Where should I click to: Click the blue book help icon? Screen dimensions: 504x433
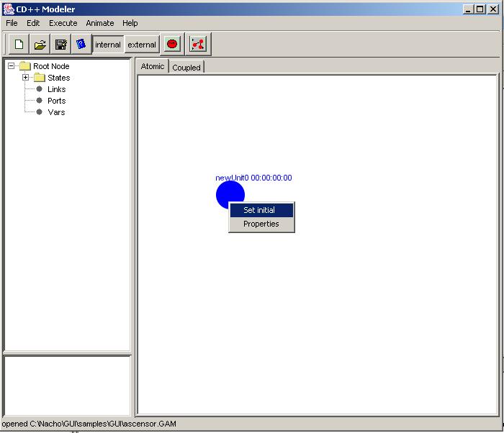coord(81,45)
